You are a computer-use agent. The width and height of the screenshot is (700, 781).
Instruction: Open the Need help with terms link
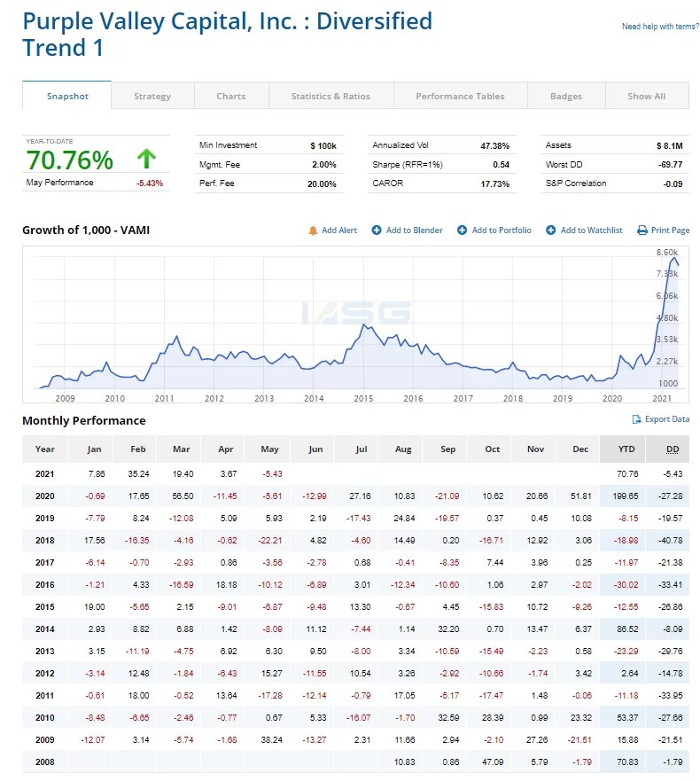660,27
